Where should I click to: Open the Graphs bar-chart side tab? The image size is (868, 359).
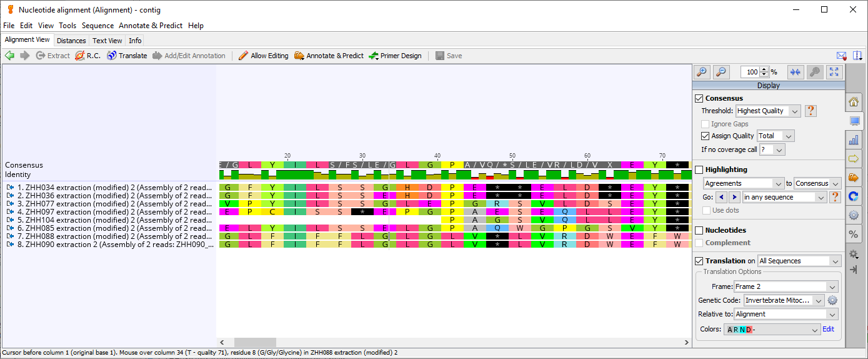(x=854, y=140)
